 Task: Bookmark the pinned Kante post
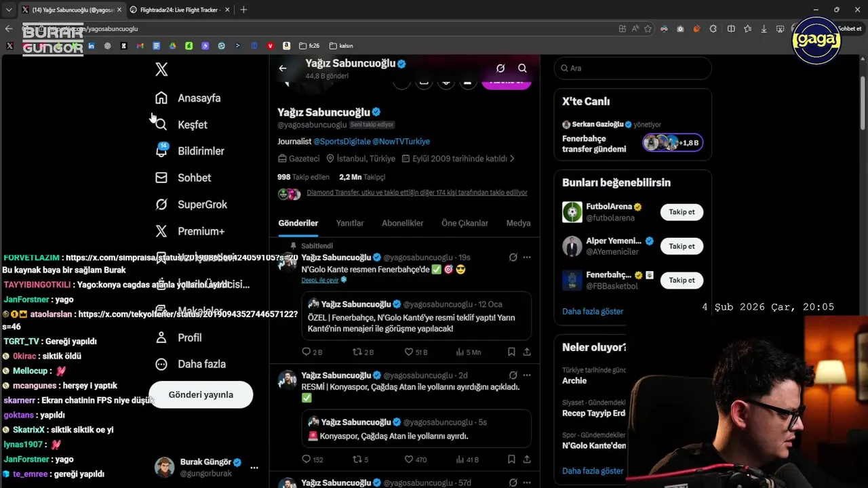tap(512, 352)
